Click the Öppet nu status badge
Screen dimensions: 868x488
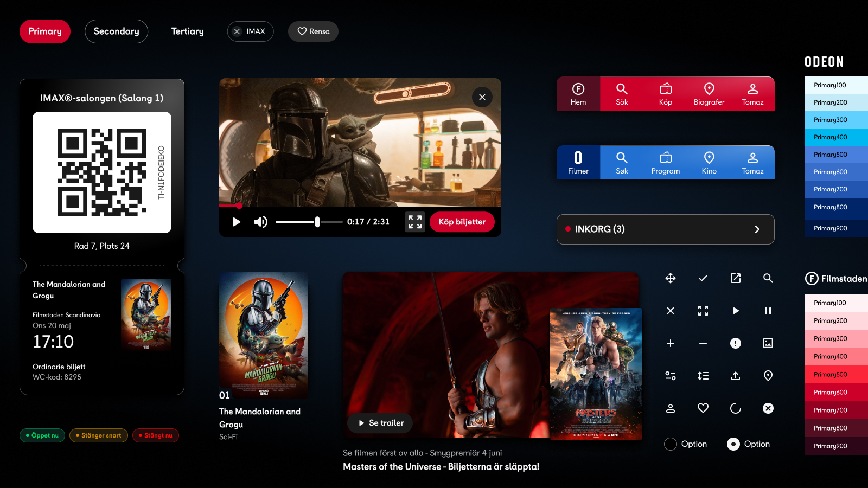tap(42, 435)
